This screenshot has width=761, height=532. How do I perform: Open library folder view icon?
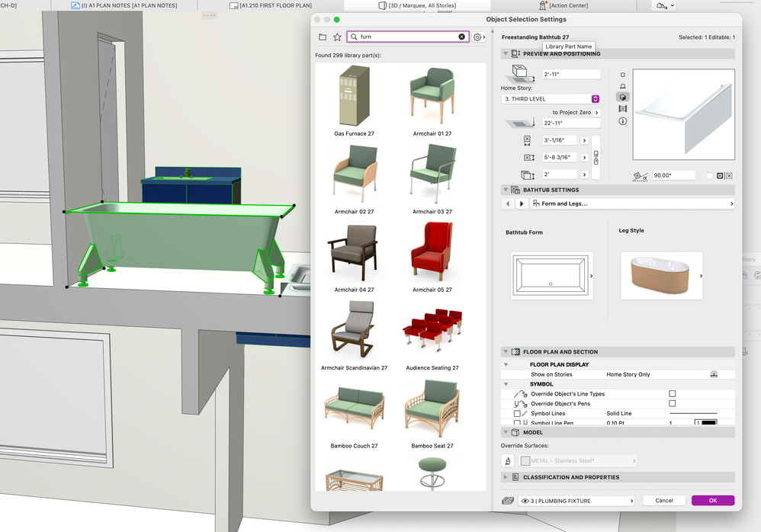pos(323,37)
